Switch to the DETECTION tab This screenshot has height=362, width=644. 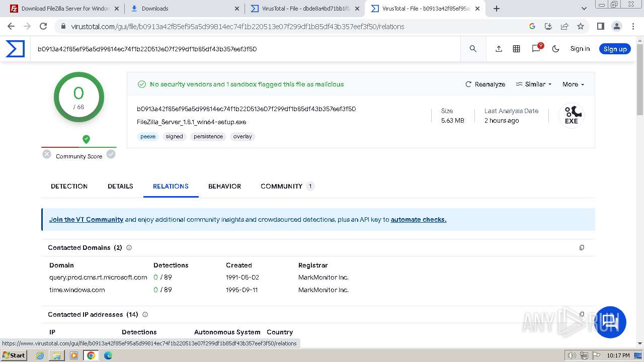pos(69,186)
